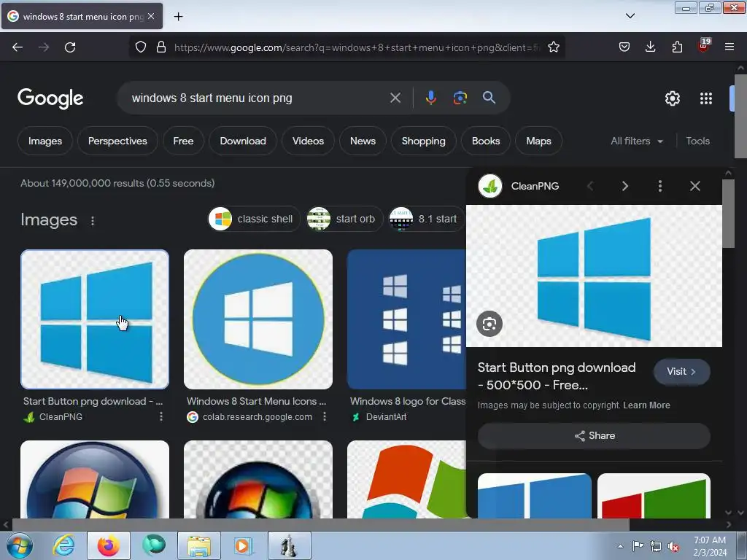Visit the CleanPNG source page
Viewport: 747px width, 560px height.
(682, 372)
